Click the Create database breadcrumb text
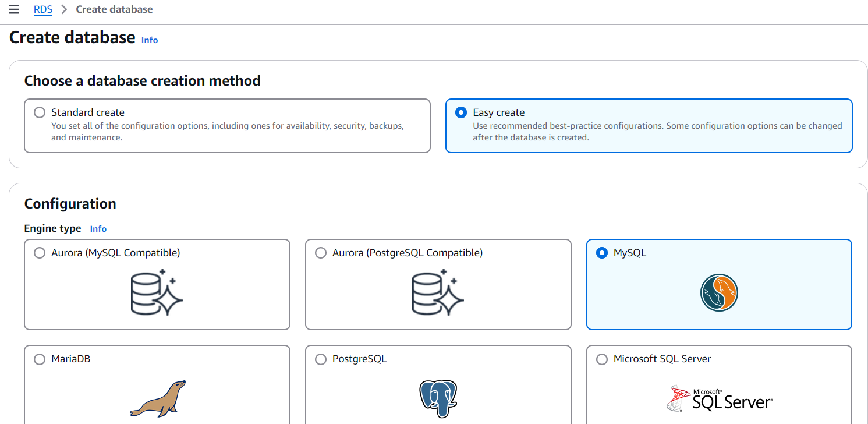Screen dimensions: 868x424 point(114,9)
